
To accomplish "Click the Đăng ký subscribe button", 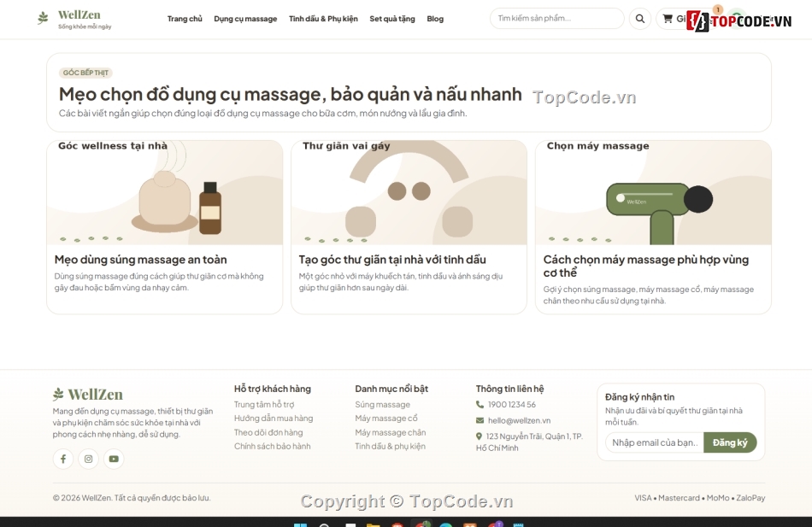I will pyautogui.click(x=730, y=442).
